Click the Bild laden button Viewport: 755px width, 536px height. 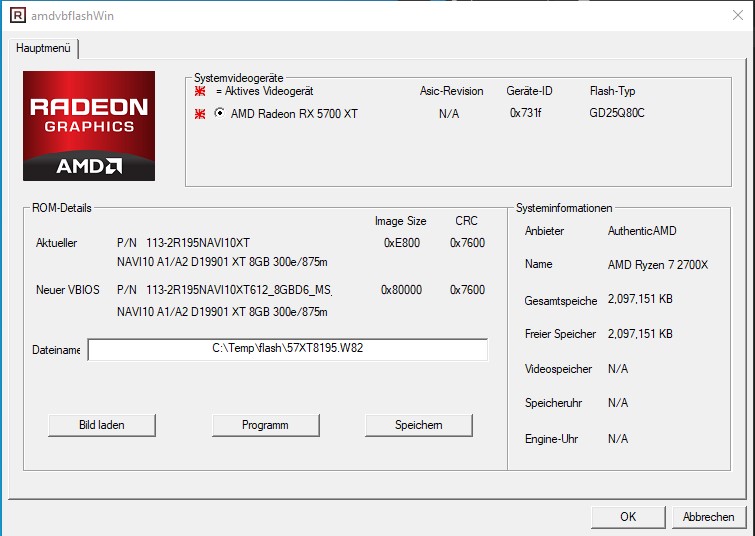coord(102,425)
